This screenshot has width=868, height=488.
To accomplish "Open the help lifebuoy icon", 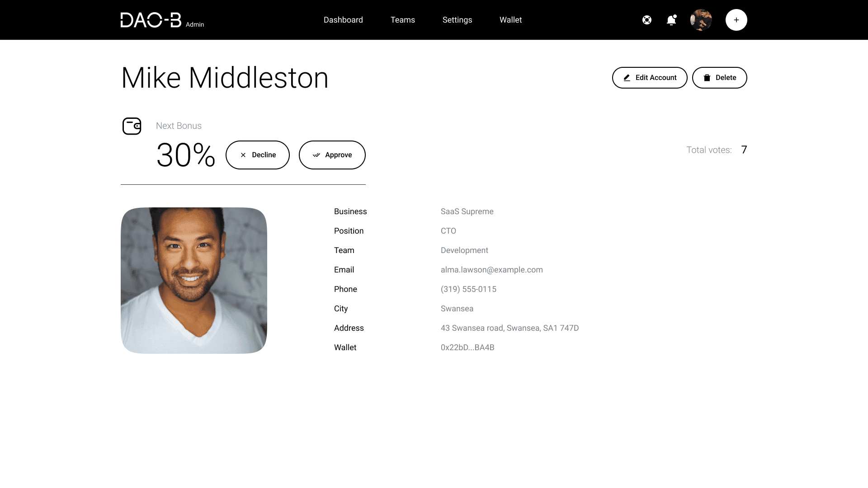I will (647, 20).
